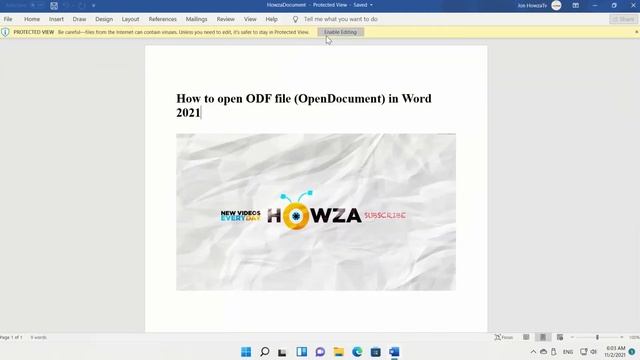Click the OneDrive cloud tray icon
640x360 pixels.
point(543,352)
